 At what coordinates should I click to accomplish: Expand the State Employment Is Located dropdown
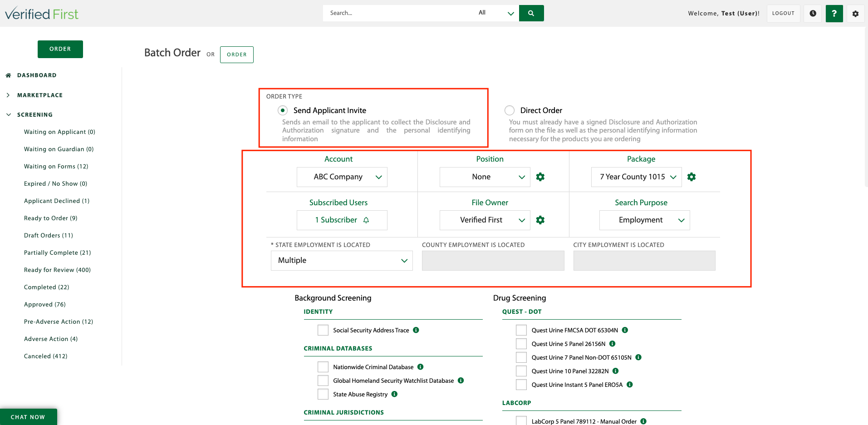pyautogui.click(x=342, y=261)
